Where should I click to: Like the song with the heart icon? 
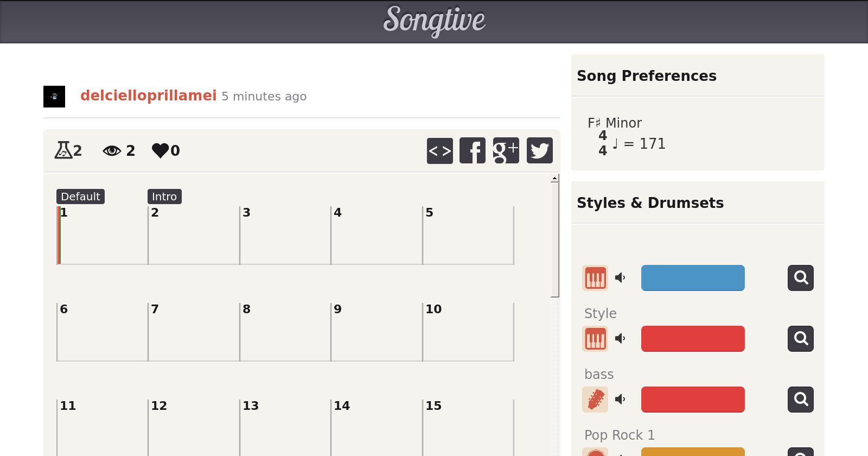pyautogui.click(x=160, y=150)
